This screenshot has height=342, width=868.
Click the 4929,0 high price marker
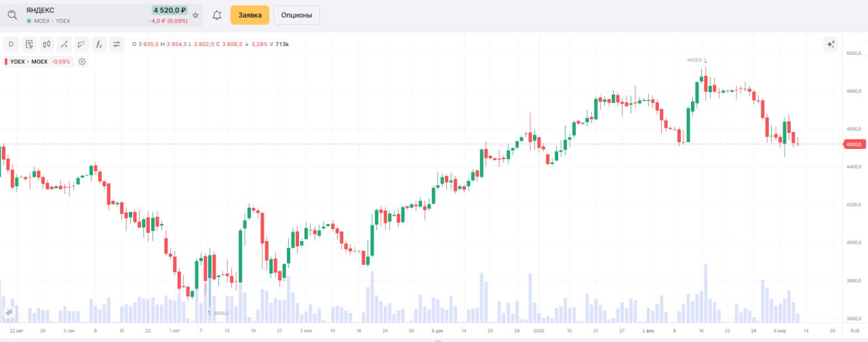pos(694,60)
